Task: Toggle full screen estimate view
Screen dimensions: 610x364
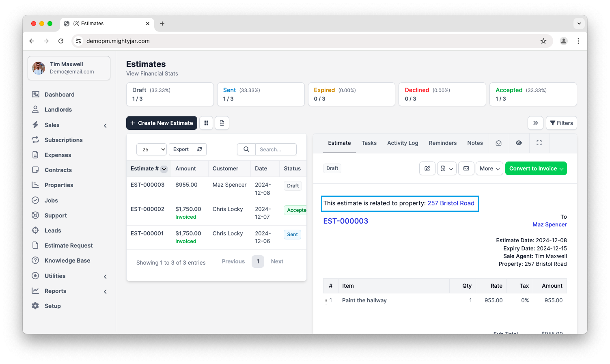Action: coord(539,143)
